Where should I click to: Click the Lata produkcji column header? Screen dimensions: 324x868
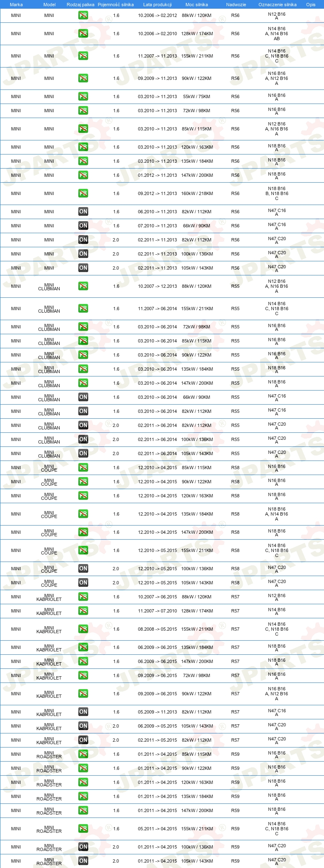(157, 5)
